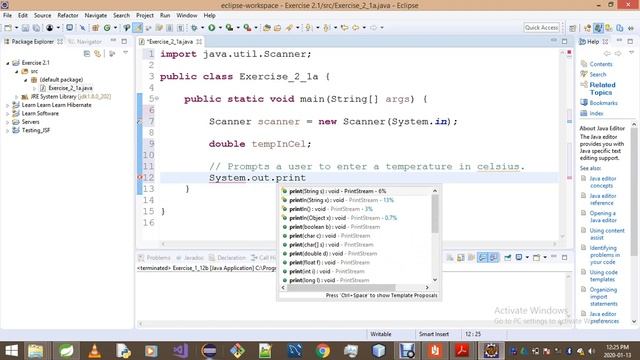Toggle Show Console on Standard Error change

(493, 258)
